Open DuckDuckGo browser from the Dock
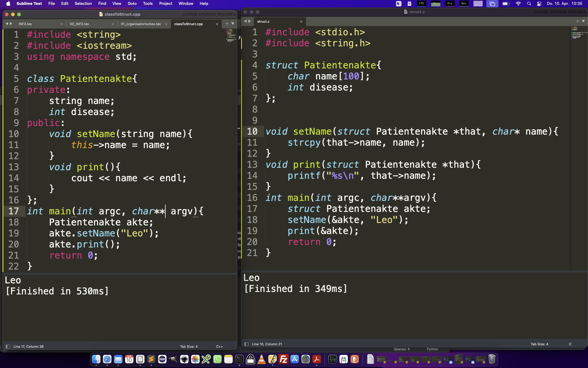This screenshot has height=368, width=588. coord(355,359)
